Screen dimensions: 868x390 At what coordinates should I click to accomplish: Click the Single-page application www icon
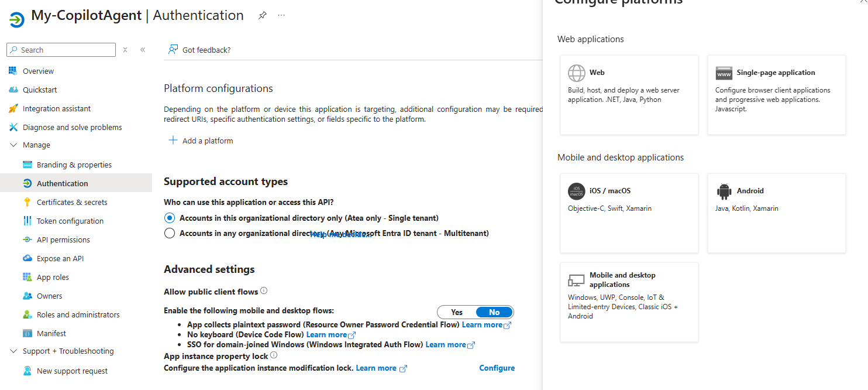coord(724,73)
